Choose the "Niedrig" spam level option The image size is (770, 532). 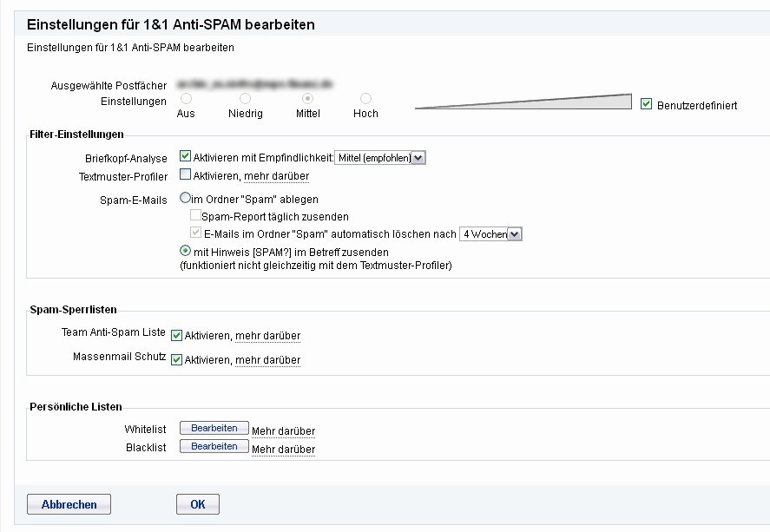click(245, 99)
